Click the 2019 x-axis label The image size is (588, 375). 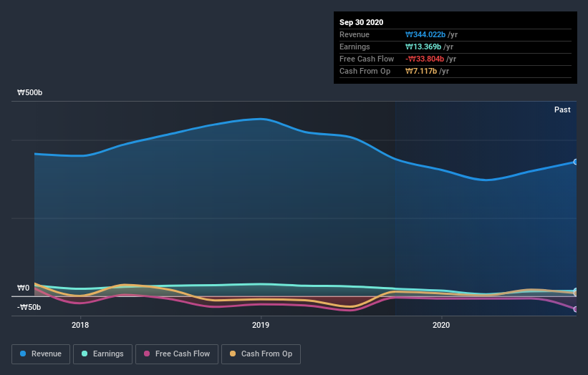261,325
